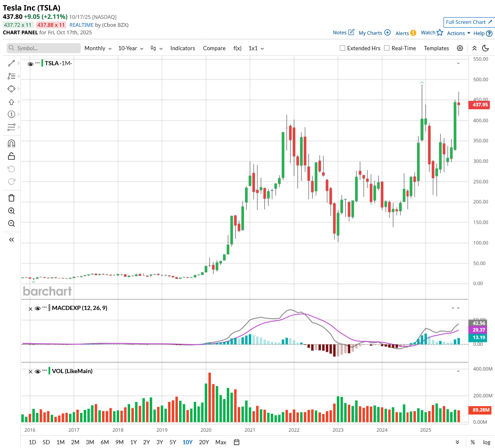Select the trend line drawing tool

pos(11,64)
